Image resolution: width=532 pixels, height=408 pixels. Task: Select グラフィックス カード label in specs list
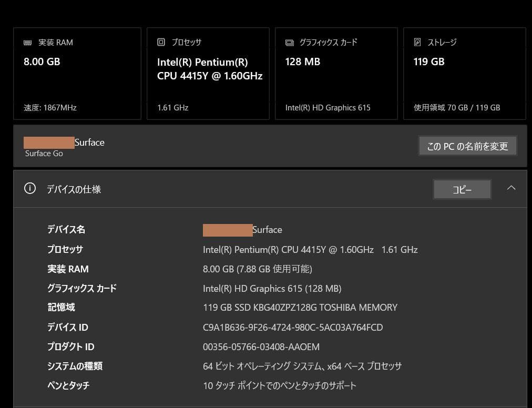(x=82, y=288)
